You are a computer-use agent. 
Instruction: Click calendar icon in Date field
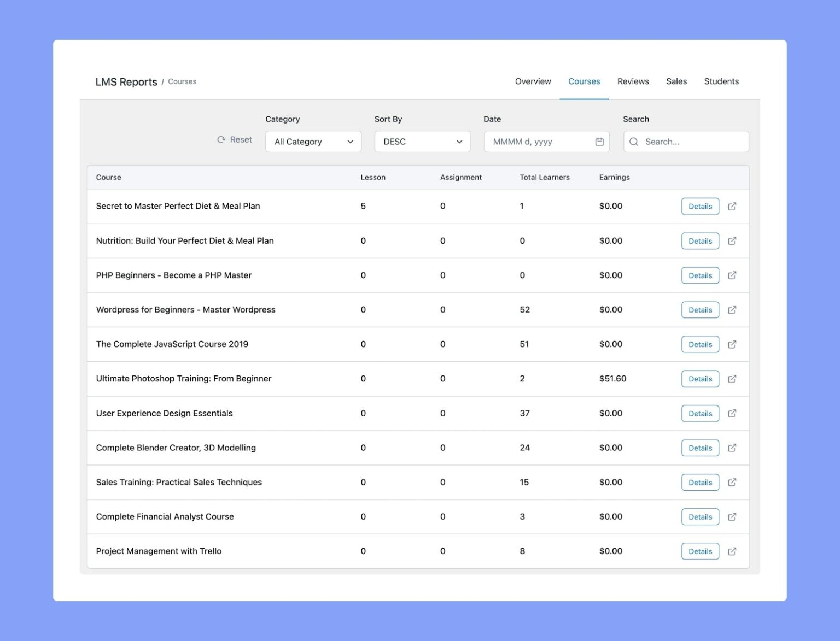(x=599, y=142)
